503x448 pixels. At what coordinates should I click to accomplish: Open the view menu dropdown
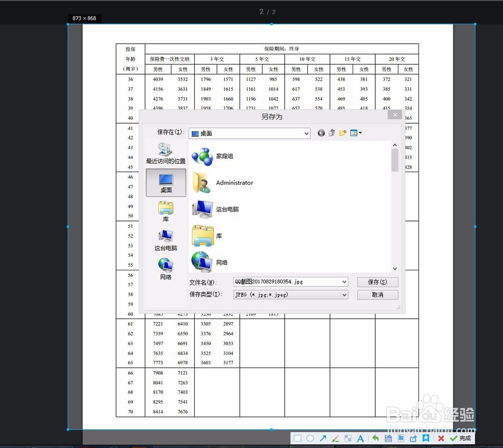point(356,133)
